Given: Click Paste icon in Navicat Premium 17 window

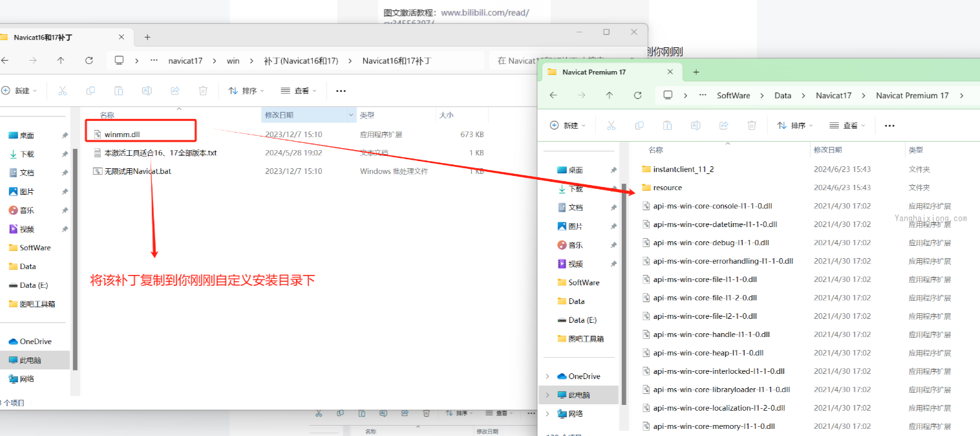Looking at the screenshot, I should (x=667, y=125).
